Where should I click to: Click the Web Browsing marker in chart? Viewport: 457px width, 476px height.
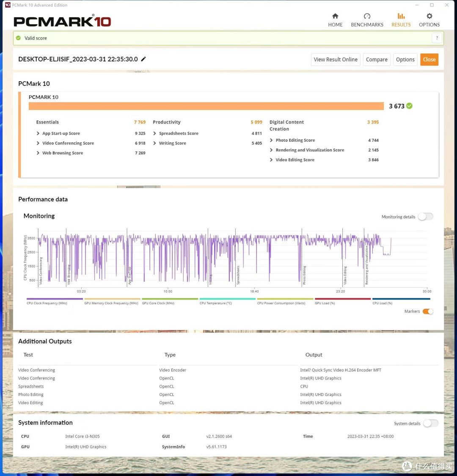point(69,274)
